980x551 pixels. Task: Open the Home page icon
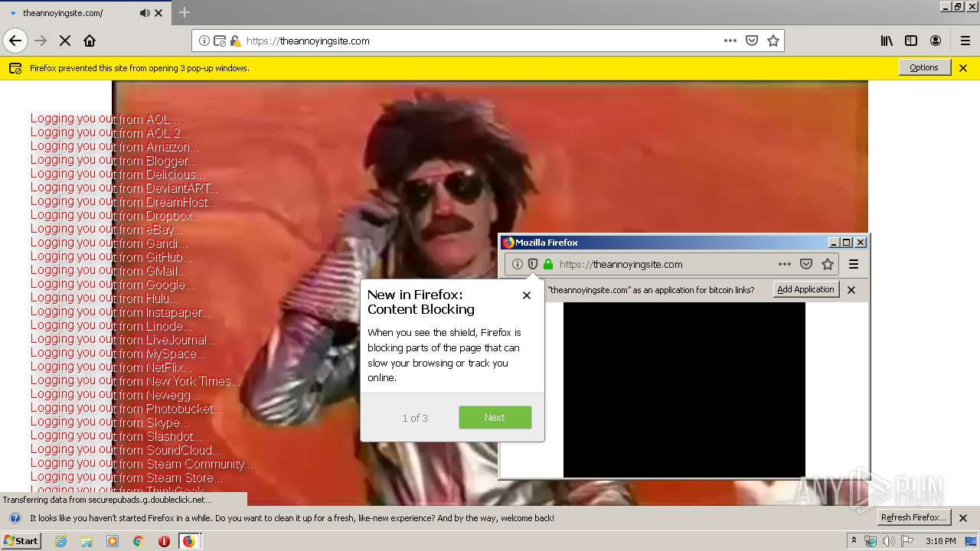90,41
